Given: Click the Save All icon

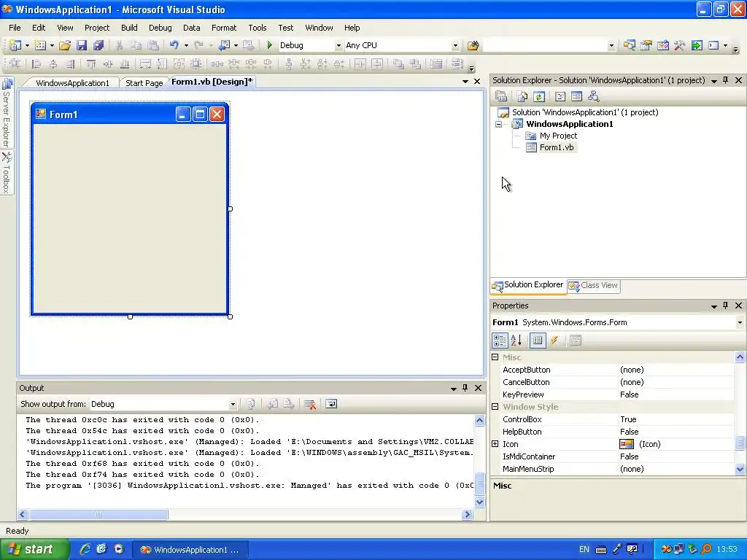Looking at the screenshot, I should 98,45.
